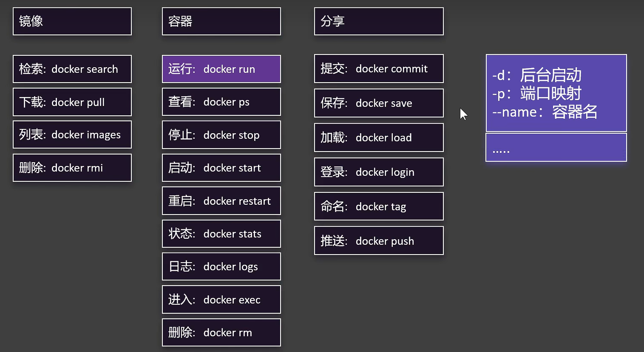The width and height of the screenshot is (644, 352).
Task: Select the 镜像 section header
Action: click(x=72, y=21)
